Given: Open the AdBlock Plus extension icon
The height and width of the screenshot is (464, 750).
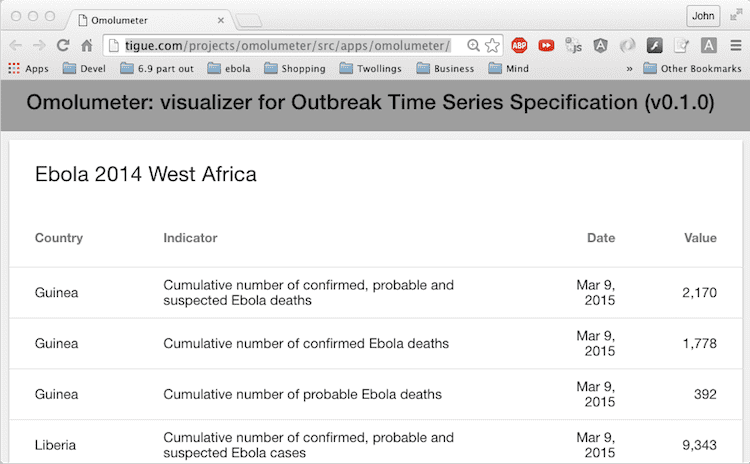Looking at the screenshot, I should 519,45.
